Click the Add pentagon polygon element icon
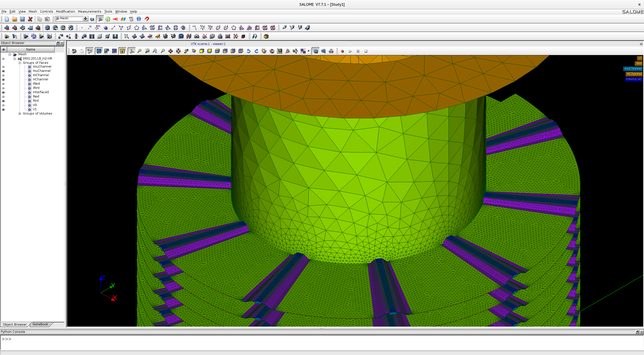This screenshot has height=355, width=644. coord(137,28)
